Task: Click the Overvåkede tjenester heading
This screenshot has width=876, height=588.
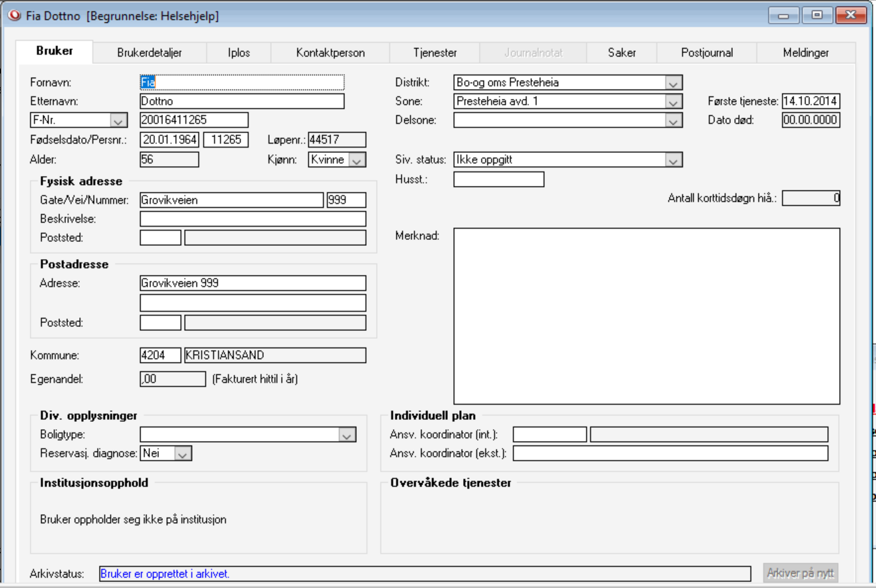Action: [451, 483]
